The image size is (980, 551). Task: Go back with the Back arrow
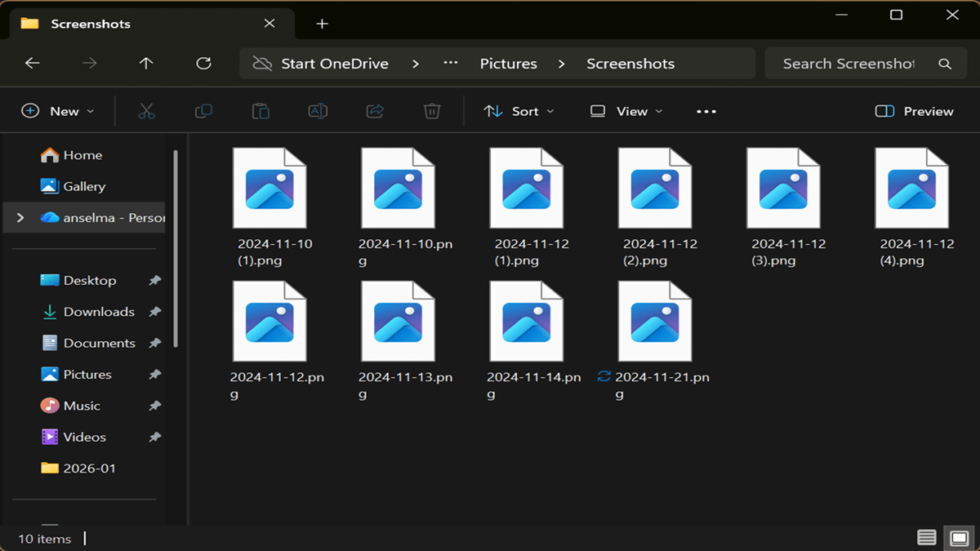pyautogui.click(x=33, y=64)
